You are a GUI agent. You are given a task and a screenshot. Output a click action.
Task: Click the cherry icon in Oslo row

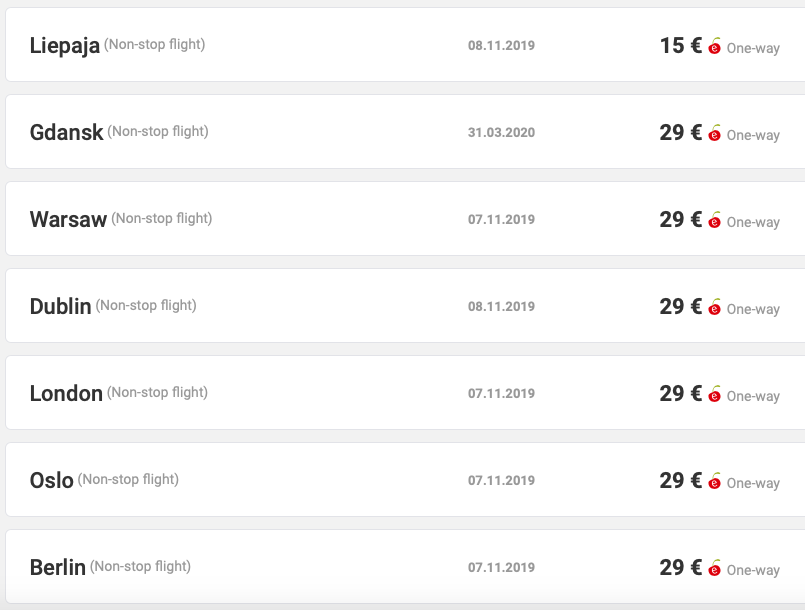pyautogui.click(x=715, y=481)
